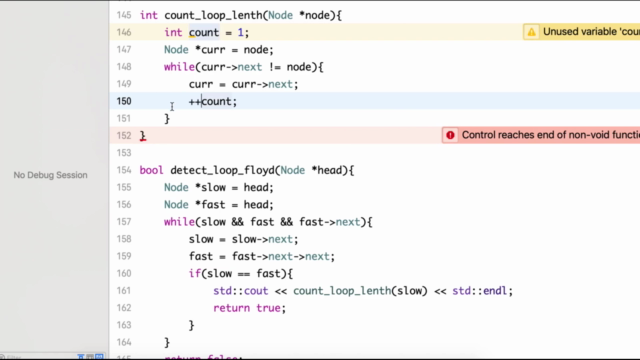Click 'slow && fast && fast->next' condition

coord(281,222)
